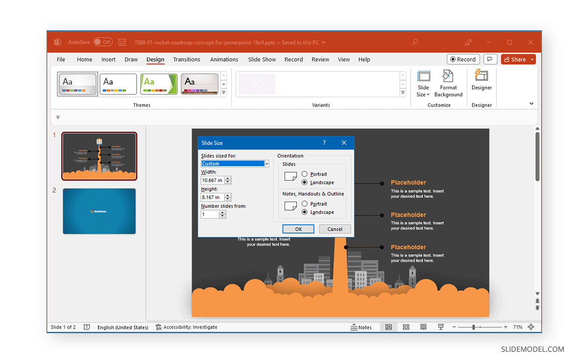This screenshot has width=588, height=364.
Task: Start Slide Show from status bar
Action: 441,327
